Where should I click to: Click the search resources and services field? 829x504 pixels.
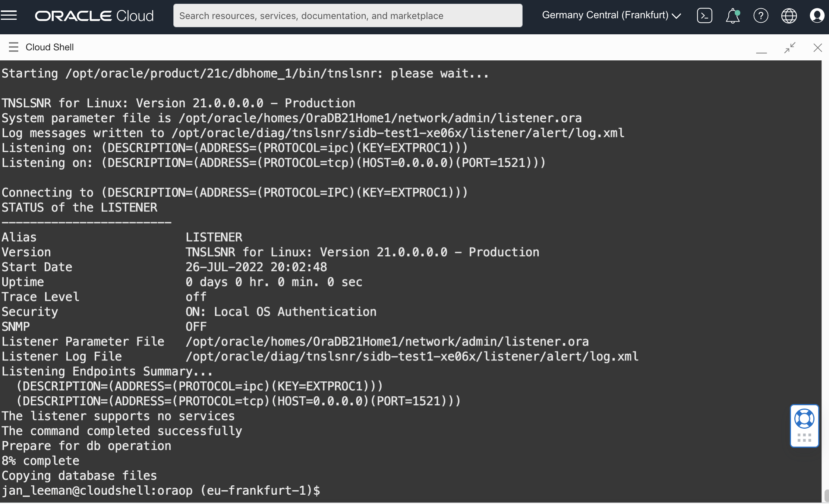[x=347, y=15]
